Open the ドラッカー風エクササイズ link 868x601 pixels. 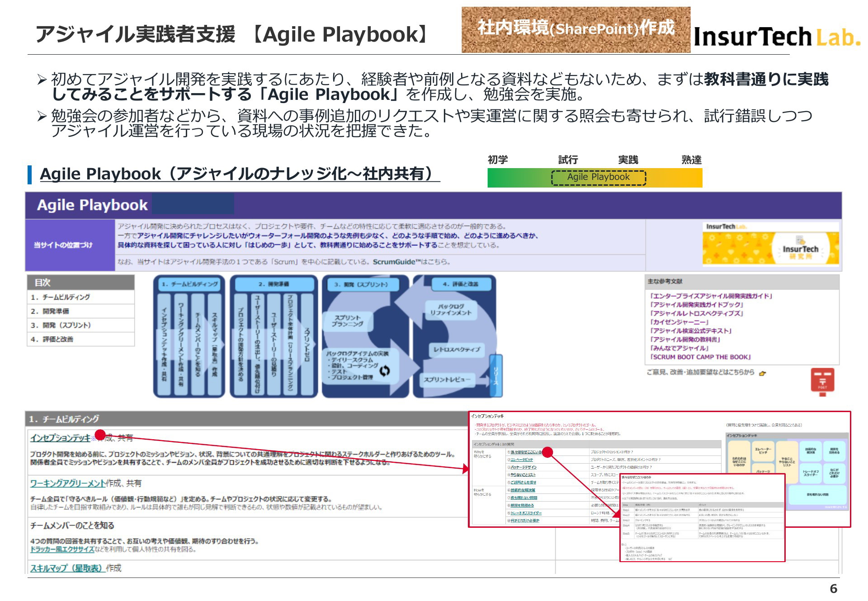62,549
